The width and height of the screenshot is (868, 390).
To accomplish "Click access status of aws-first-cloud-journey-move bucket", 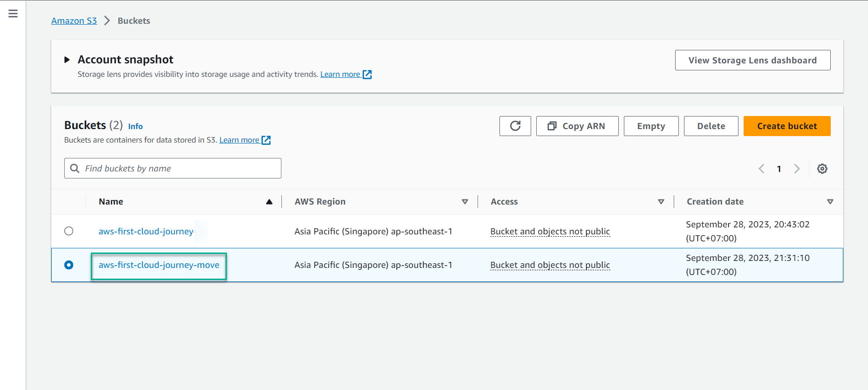I will point(550,265).
